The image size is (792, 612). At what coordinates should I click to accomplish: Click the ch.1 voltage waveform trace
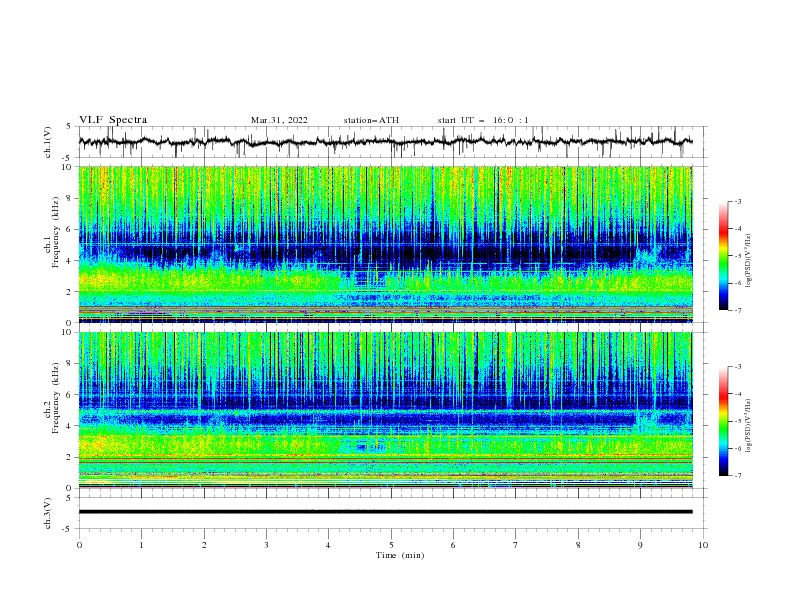385,142
